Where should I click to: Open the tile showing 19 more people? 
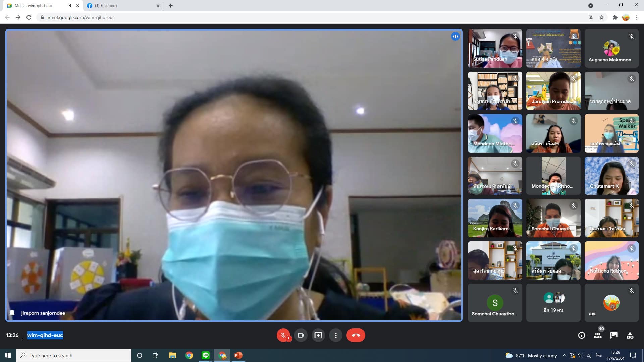pos(553,303)
